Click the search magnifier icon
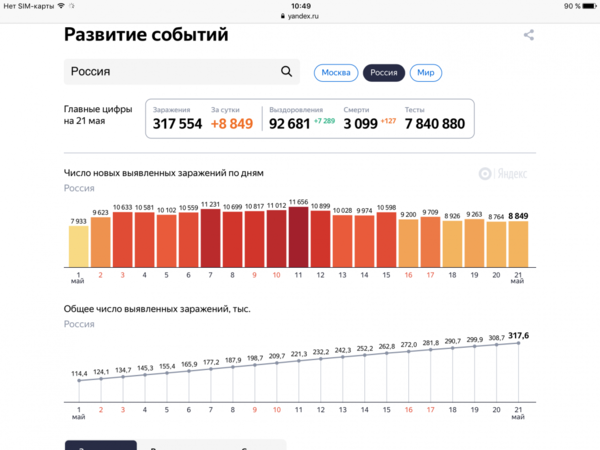Viewport: 600px width, 450px height. tap(287, 72)
